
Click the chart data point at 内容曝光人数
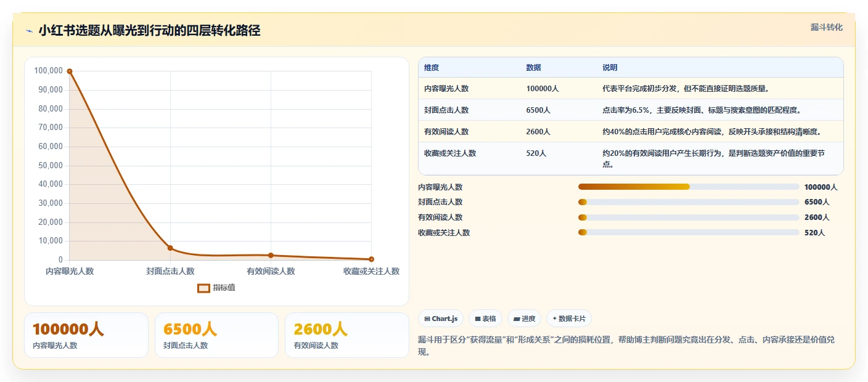pos(70,71)
